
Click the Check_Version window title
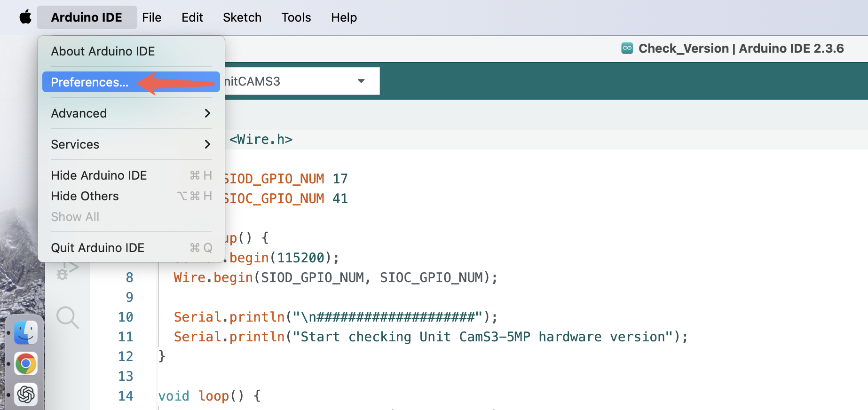[741, 48]
